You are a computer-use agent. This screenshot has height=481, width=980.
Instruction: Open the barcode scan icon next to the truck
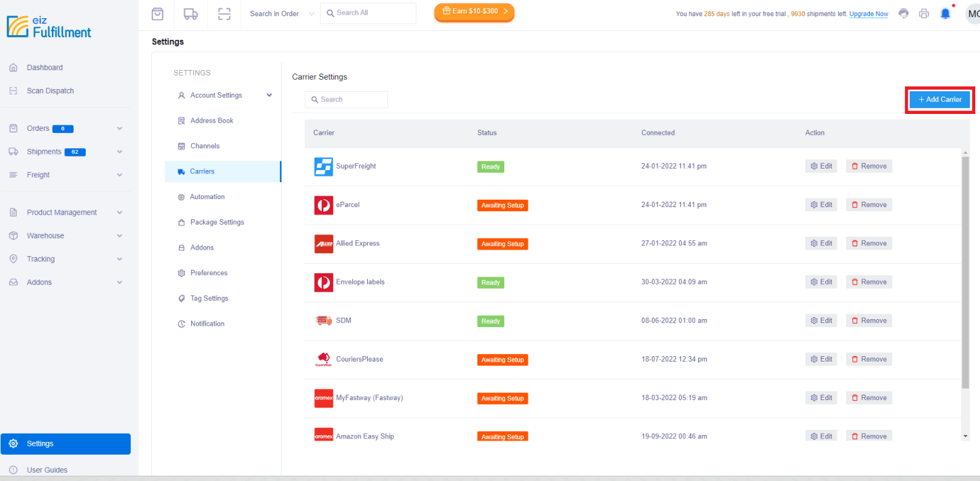coord(223,13)
